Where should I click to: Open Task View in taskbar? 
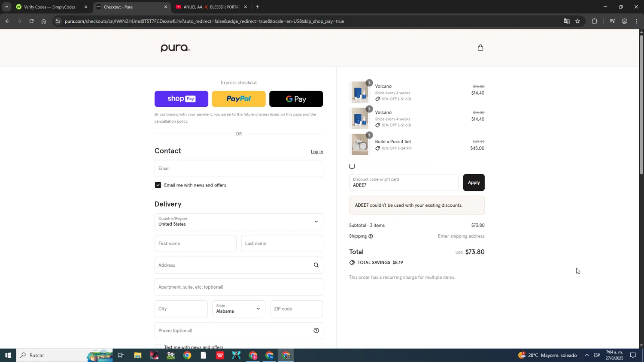point(121,356)
